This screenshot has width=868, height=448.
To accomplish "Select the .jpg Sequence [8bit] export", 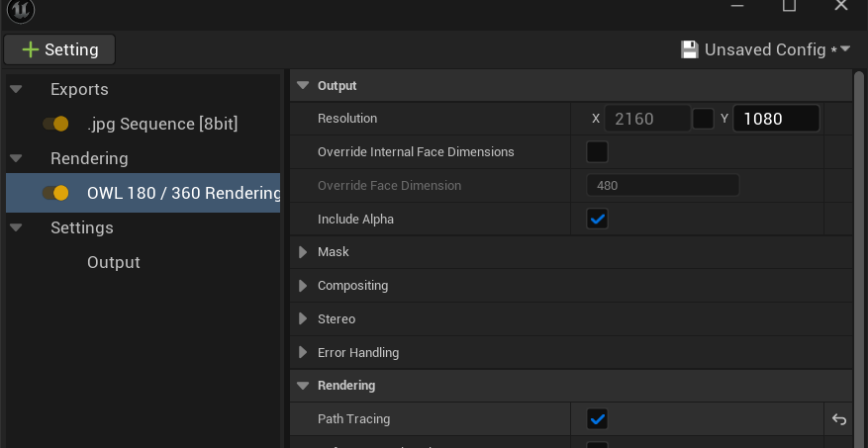I will (161, 124).
